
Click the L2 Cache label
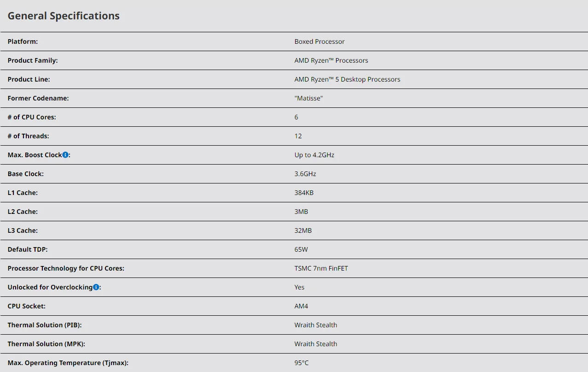23,212
